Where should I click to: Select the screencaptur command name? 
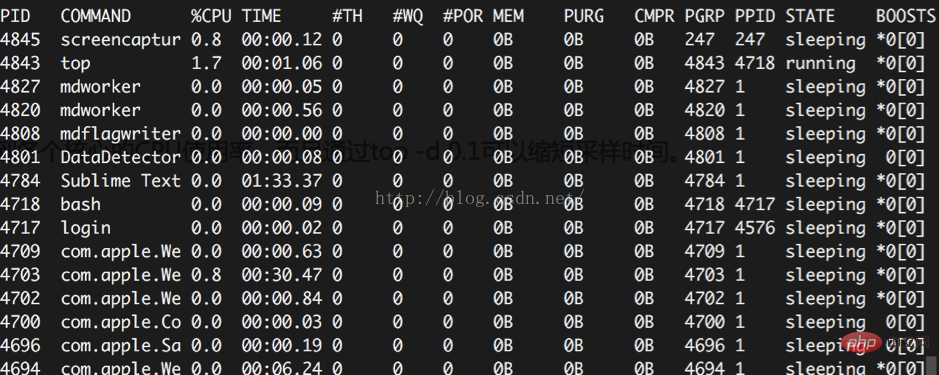120,40
